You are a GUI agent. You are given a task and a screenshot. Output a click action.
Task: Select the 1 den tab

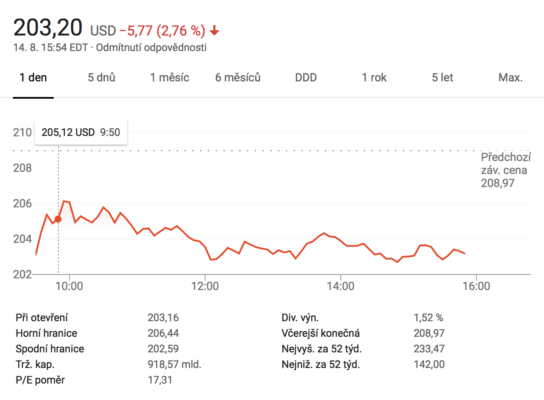pos(33,77)
